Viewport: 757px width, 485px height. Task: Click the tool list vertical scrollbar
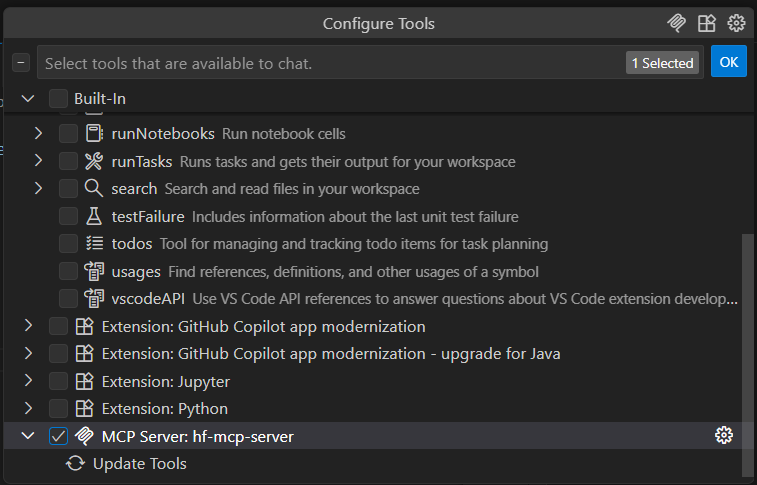tap(747, 355)
